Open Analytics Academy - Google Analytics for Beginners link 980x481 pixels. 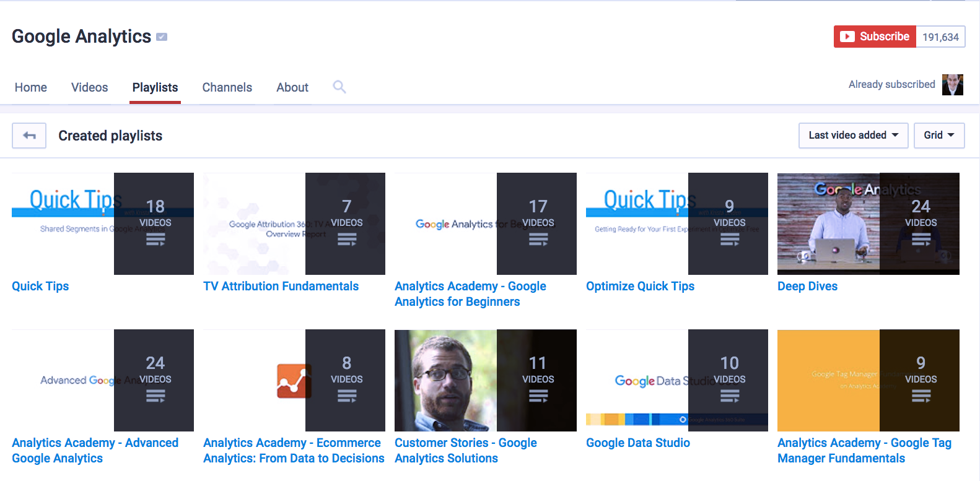point(470,294)
